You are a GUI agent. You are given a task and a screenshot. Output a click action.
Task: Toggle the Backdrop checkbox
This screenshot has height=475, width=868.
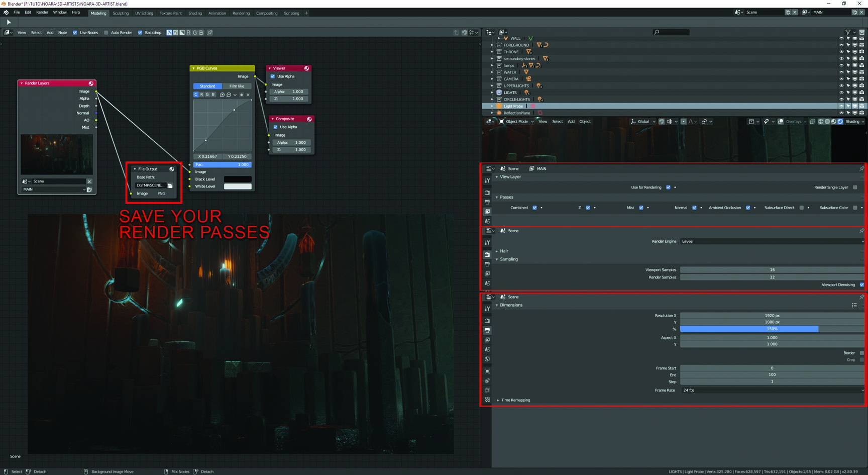coord(140,33)
